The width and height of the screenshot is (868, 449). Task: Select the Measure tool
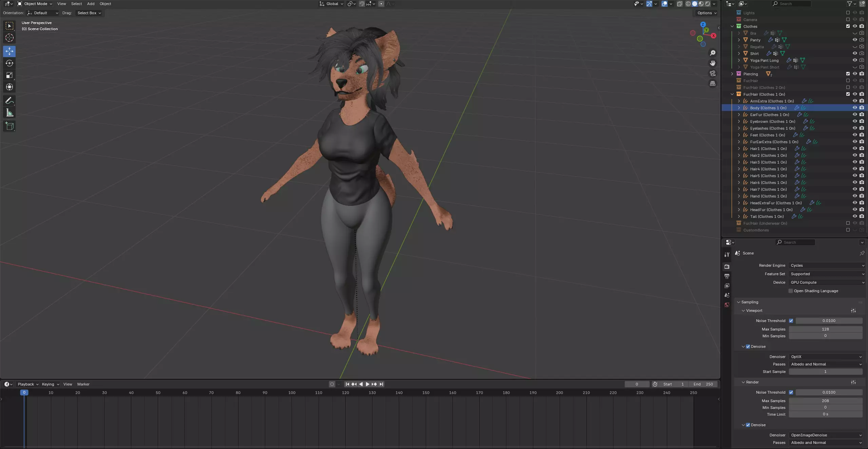click(9, 113)
